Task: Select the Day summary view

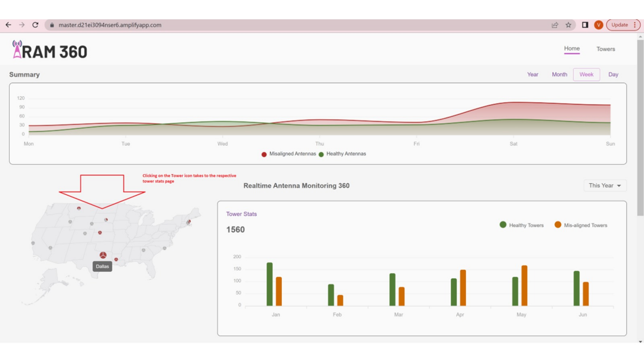Action: point(613,74)
